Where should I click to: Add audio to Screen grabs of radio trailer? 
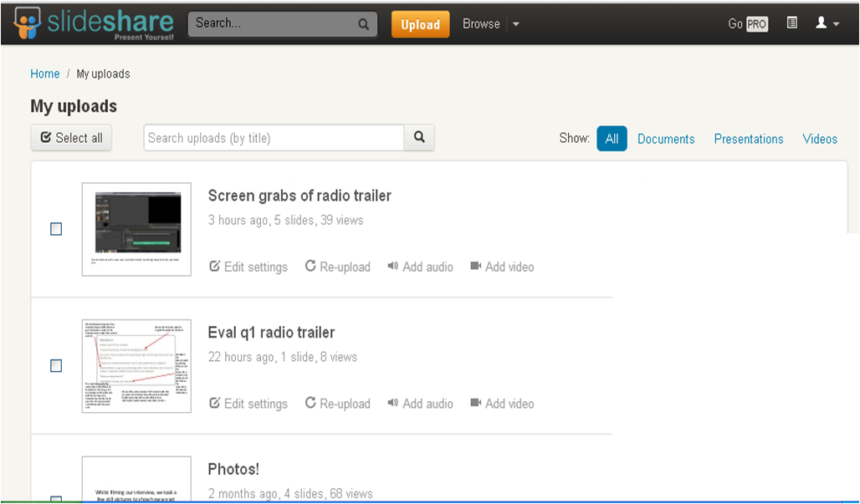pyautogui.click(x=421, y=267)
